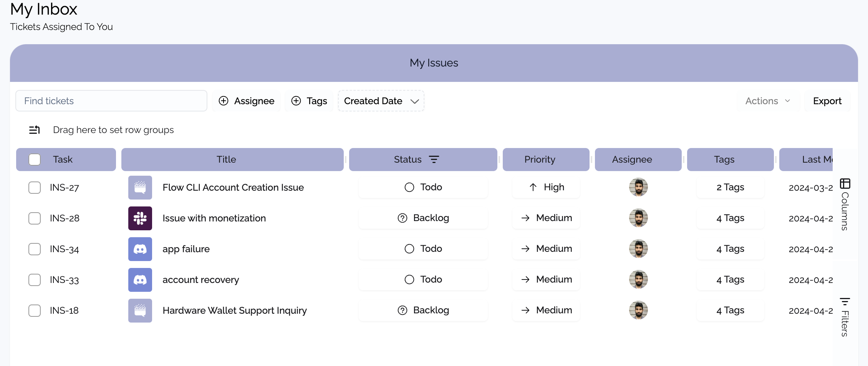Click the Status column filter icon
The image size is (868, 366).
point(434,160)
